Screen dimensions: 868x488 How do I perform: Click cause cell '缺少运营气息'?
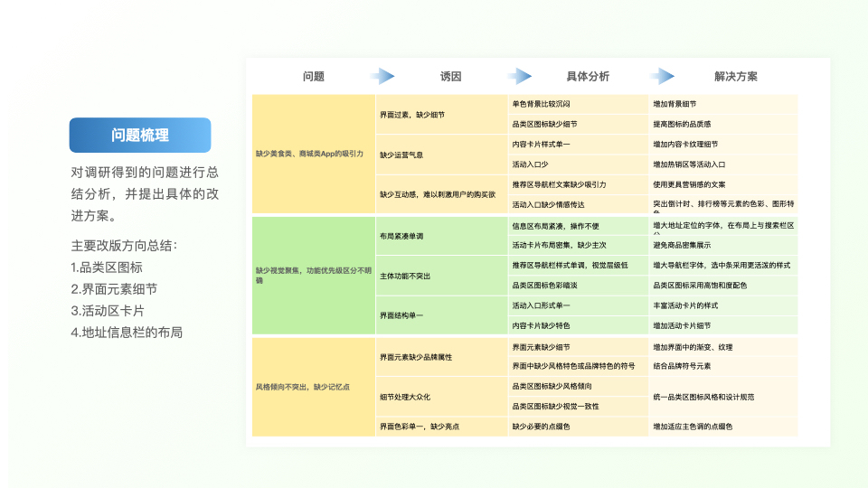click(442, 155)
